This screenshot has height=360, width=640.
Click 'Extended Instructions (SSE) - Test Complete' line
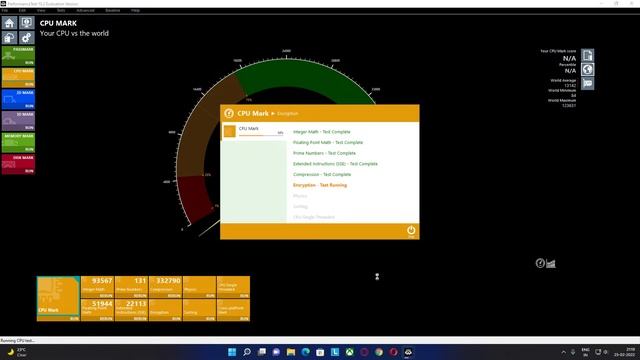(x=335, y=164)
